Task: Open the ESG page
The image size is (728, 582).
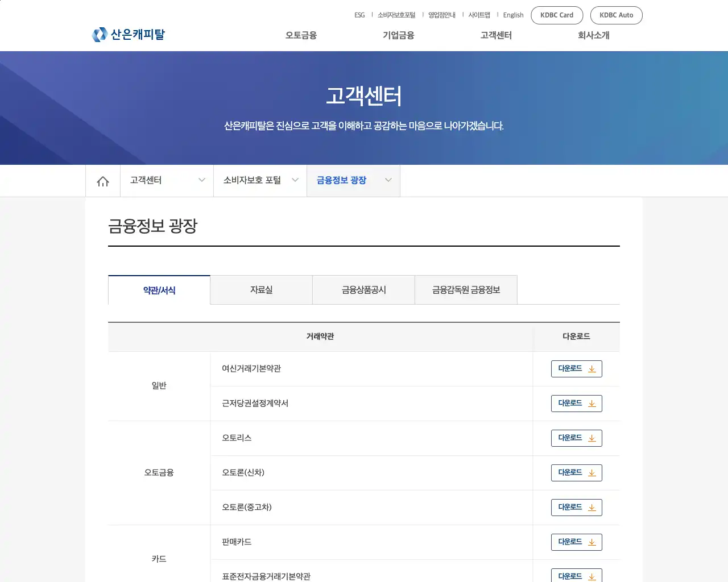Action: click(x=359, y=15)
